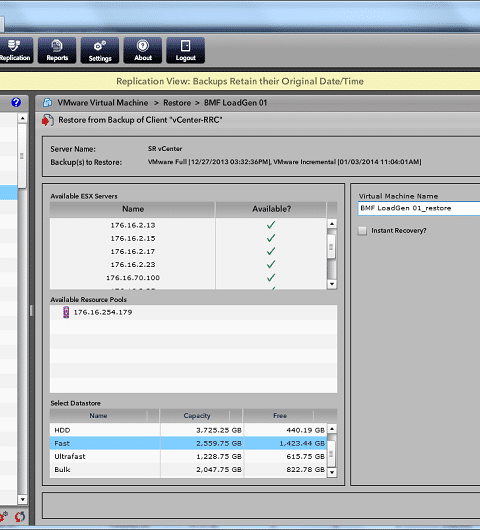This screenshot has height=530, width=480.
Task: Click ESX servers list scroll down arrow
Action: pyautogui.click(x=332, y=284)
